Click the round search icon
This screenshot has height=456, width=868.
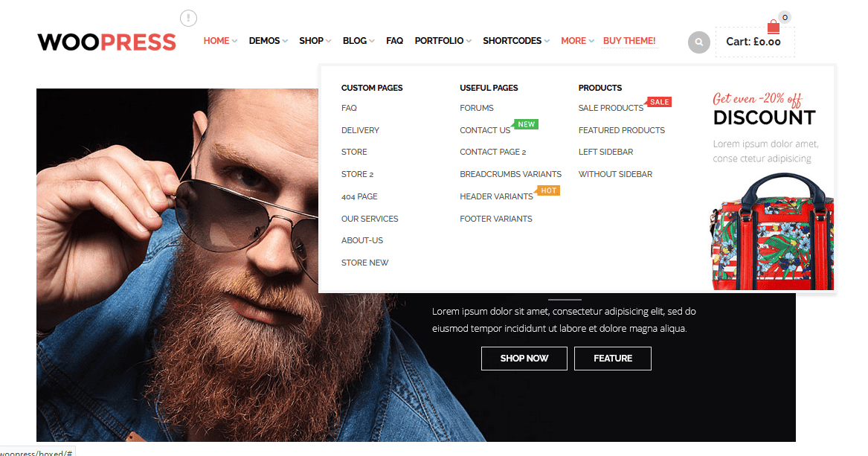point(698,42)
